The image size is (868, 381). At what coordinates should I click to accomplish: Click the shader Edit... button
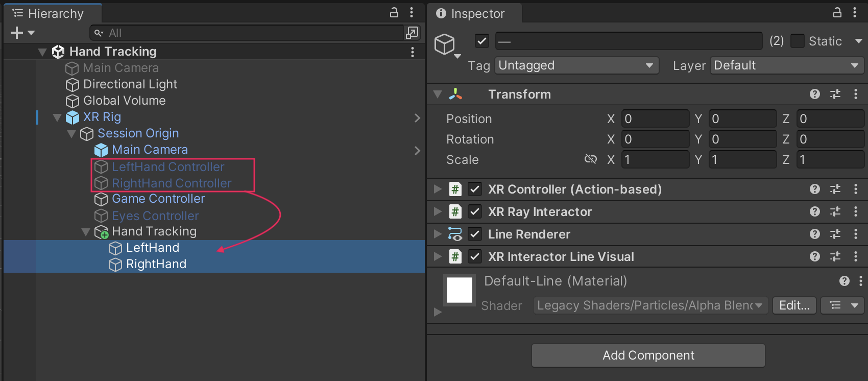pos(794,305)
